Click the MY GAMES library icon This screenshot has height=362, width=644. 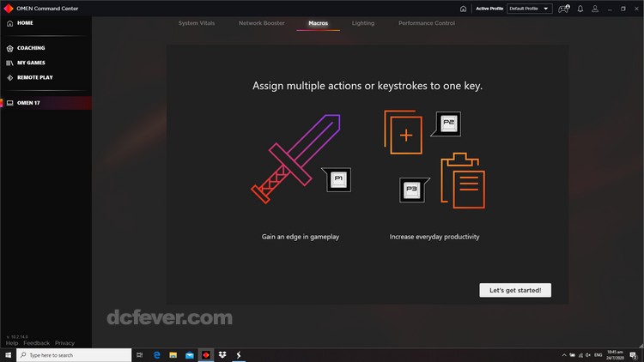[x=9, y=63]
